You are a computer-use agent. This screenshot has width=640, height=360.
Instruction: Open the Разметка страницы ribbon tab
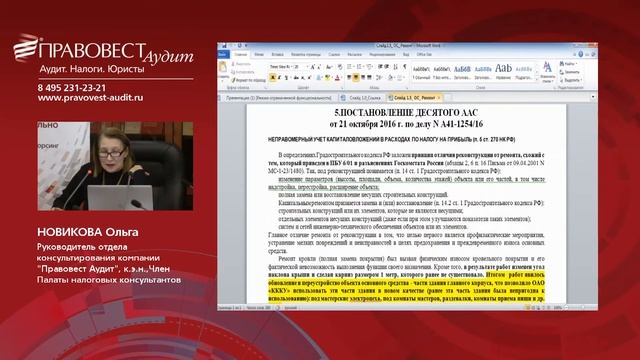(x=306, y=54)
